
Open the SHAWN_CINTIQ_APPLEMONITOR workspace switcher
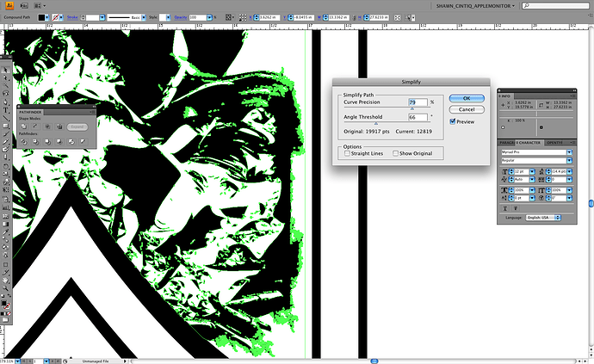pyautogui.click(x=475, y=6)
